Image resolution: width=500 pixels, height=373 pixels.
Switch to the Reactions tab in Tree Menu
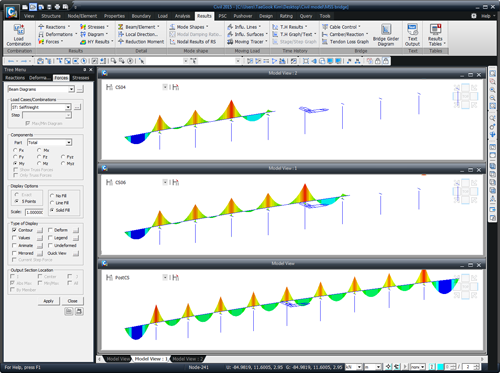pyautogui.click(x=15, y=78)
